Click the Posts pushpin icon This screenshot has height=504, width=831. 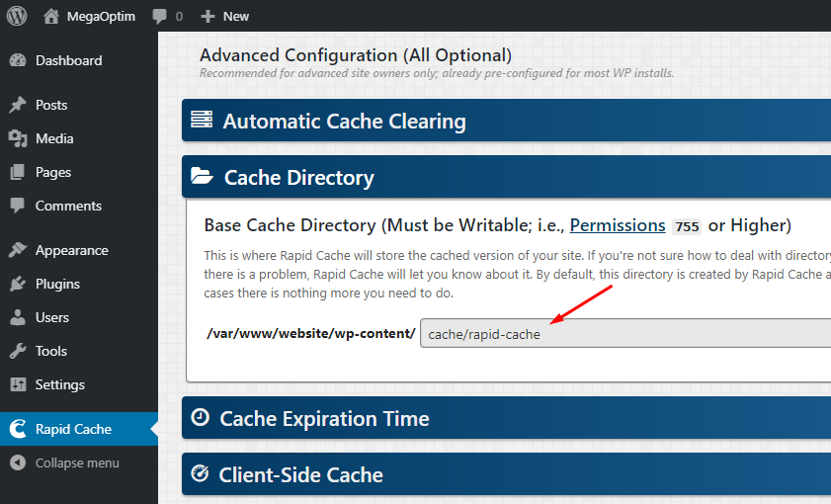(x=18, y=105)
